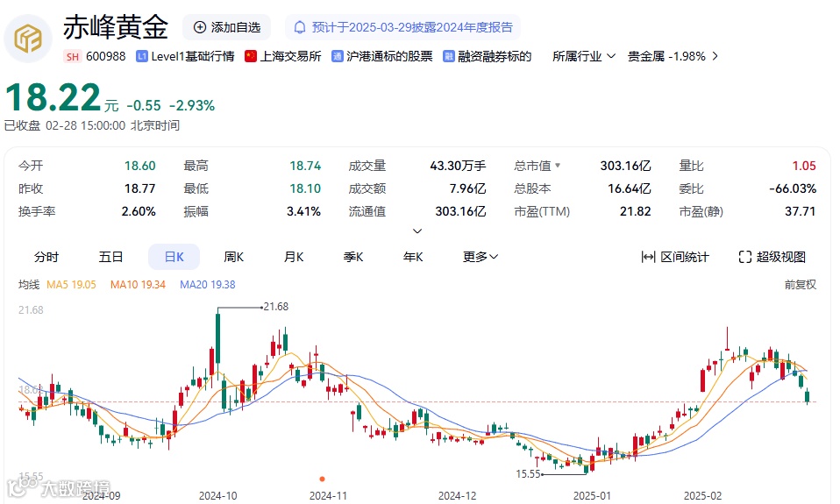Click the 2025-01 date axis label
This screenshot has height=504, width=840.
point(592,496)
